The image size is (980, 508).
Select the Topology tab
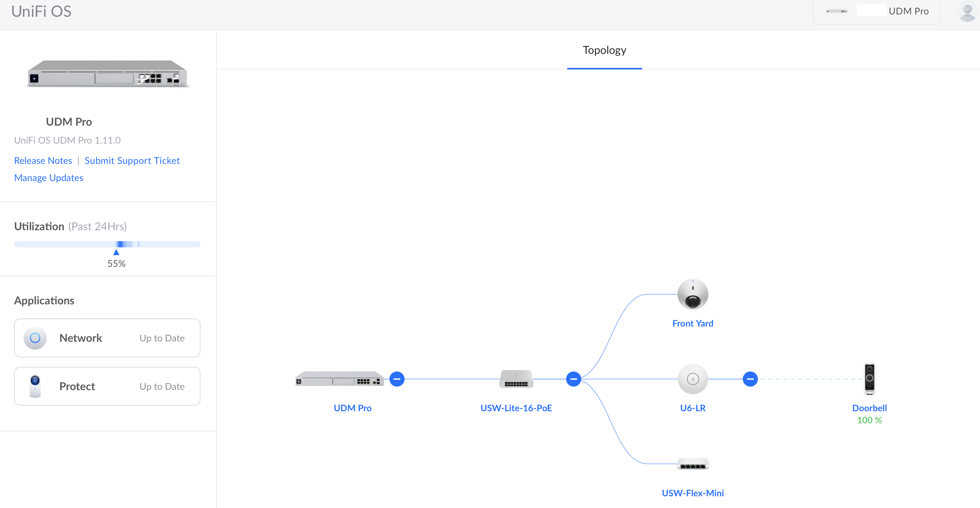pyautogui.click(x=604, y=50)
